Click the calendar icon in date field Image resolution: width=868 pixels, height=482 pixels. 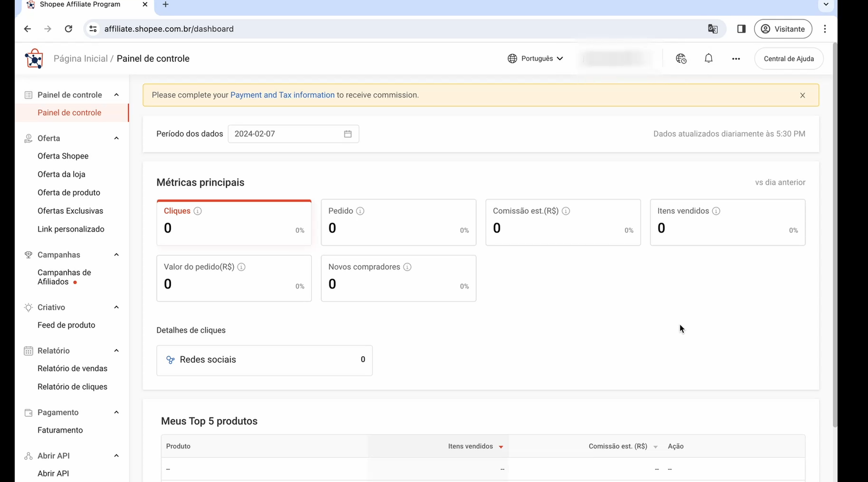click(348, 134)
